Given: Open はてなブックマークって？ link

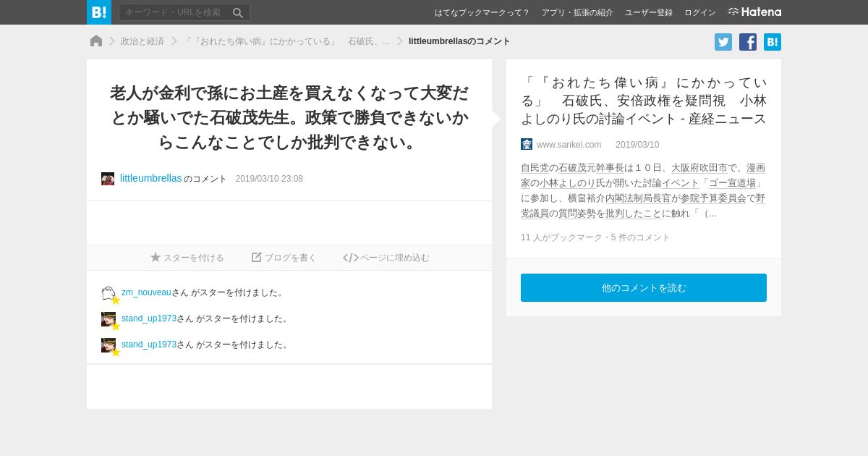Looking at the screenshot, I should (482, 12).
